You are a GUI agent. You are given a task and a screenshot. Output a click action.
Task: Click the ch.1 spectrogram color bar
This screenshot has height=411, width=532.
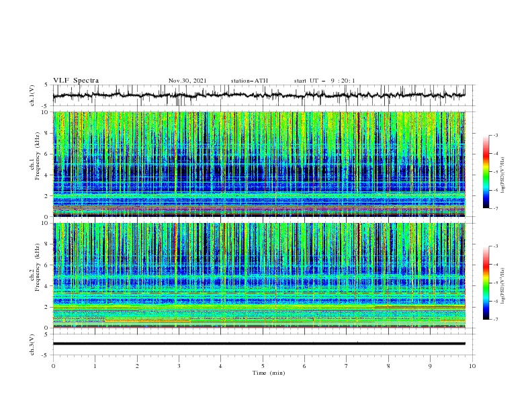point(486,172)
